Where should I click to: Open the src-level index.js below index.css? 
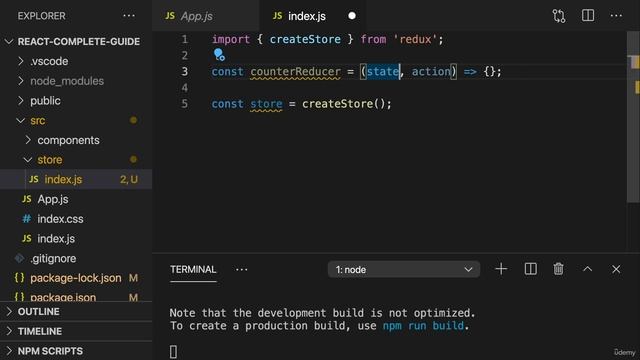click(x=76, y=238)
